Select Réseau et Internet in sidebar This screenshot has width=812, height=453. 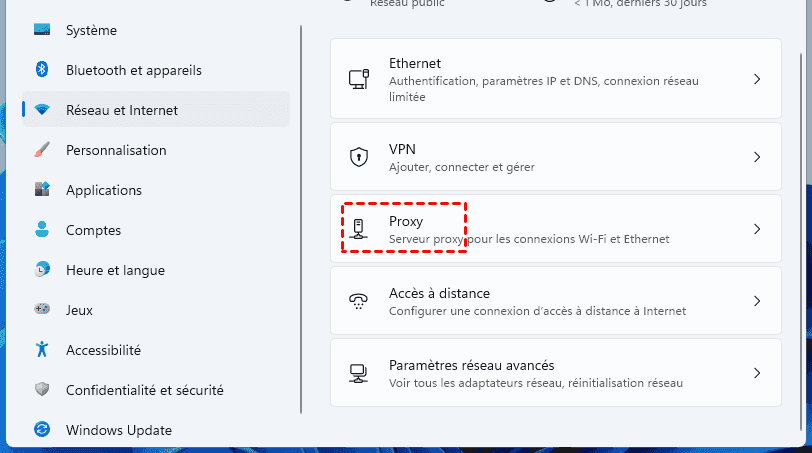point(122,110)
